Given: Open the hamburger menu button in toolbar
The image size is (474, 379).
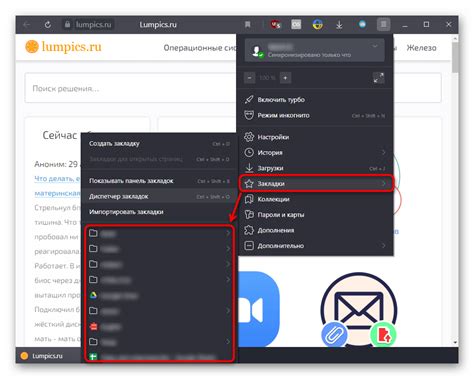Looking at the screenshot, I should point(384,24).
